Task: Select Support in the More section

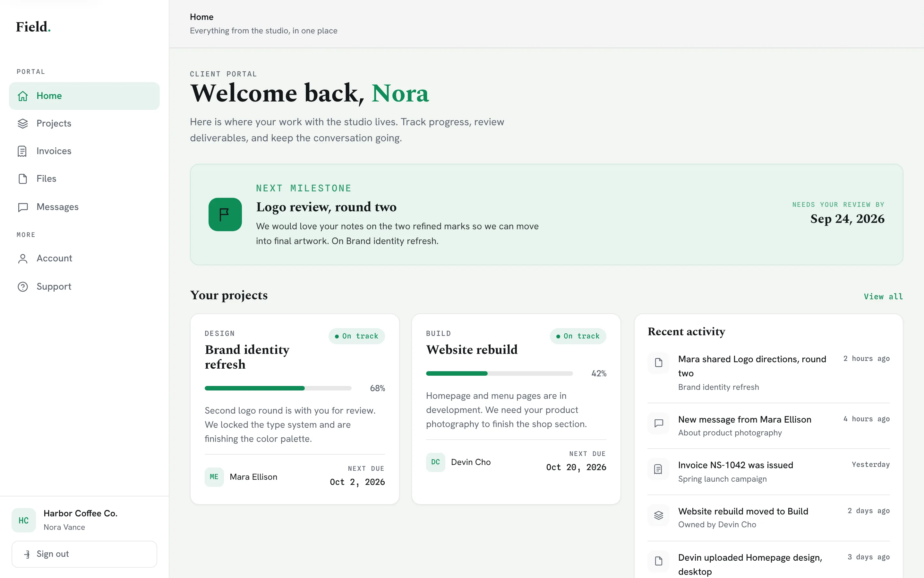Action: point(84,287)
